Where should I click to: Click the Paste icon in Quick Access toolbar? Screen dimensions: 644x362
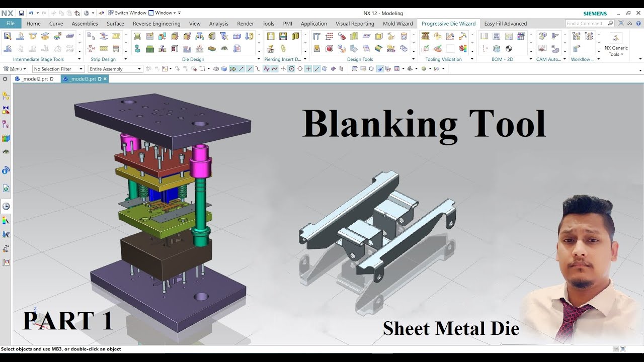[69, 13]
